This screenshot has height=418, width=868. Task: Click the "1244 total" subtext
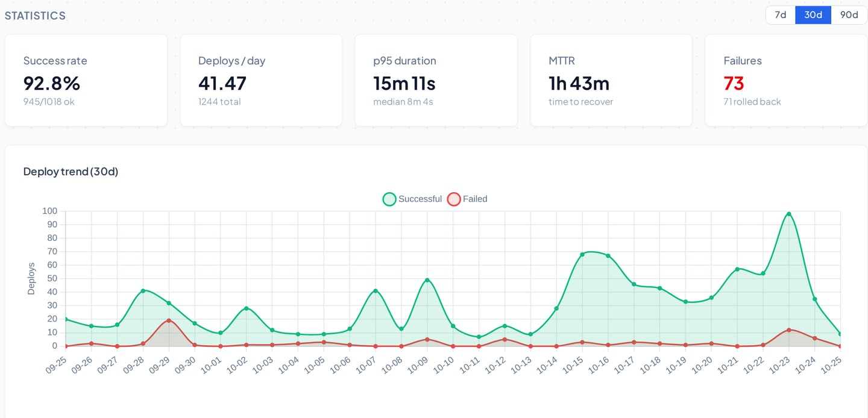click(x=219, y=102)
